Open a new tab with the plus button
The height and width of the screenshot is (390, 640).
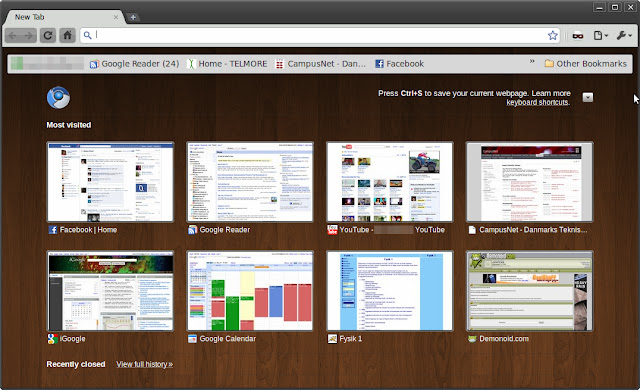pos(133,17)
